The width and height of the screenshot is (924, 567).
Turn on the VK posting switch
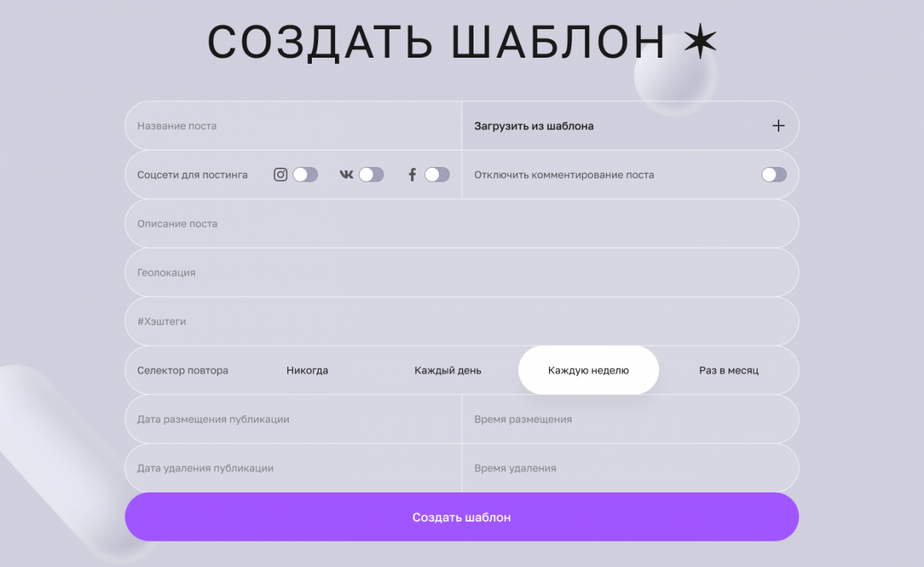[371, 175]
